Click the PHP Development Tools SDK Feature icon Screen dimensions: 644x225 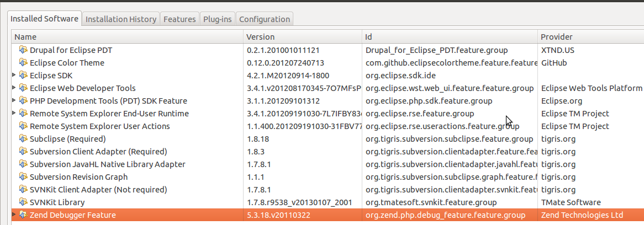point(23,101)
